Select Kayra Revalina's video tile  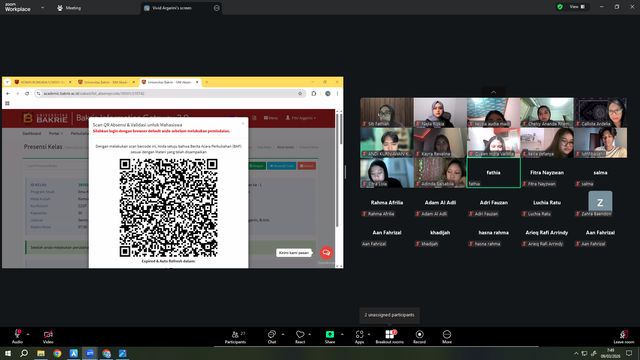pos(440,142)
